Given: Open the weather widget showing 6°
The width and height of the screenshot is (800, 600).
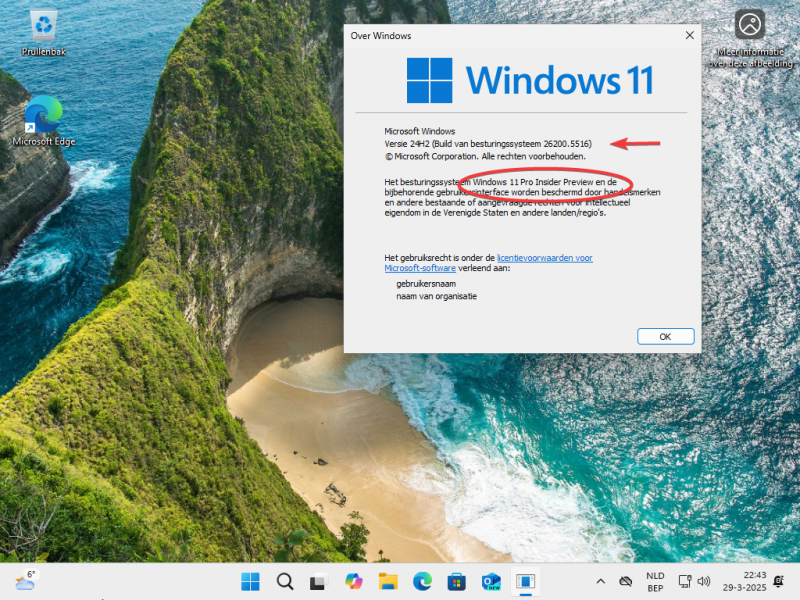Looking at the screenshot, I should 26,581.
